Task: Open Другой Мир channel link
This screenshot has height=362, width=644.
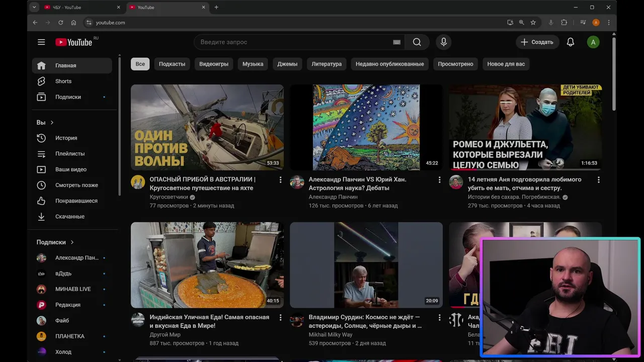Action: click(165, 335)
